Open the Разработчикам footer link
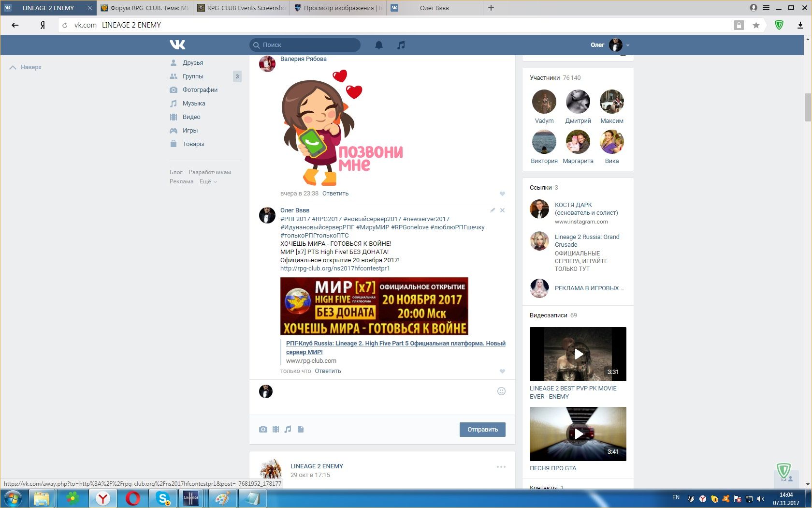This screenshot has height=508, width=812. tap(210, 172)
